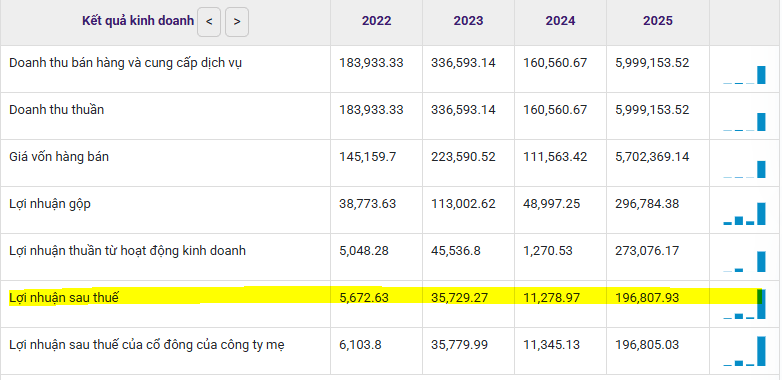The image size is (782, 380).
Task: Open the mini chart for 'Doanh thu bán hàng và cung cấp dịch vụ'
Action: pyautogui.click(x=745, y=75)
